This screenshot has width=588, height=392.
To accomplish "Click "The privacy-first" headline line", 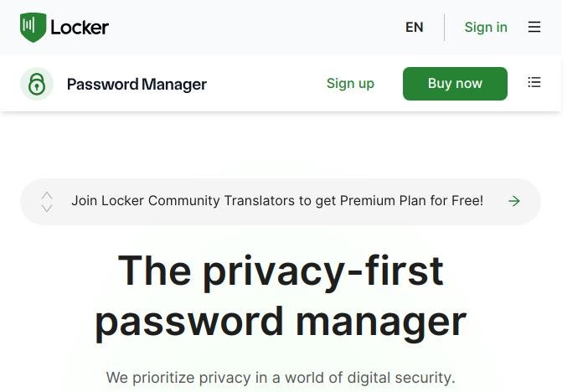I will [281, 271].
